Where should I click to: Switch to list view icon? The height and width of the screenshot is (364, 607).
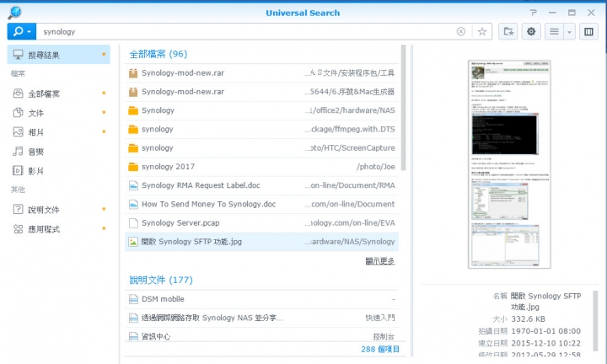click(x=554, y=31)
